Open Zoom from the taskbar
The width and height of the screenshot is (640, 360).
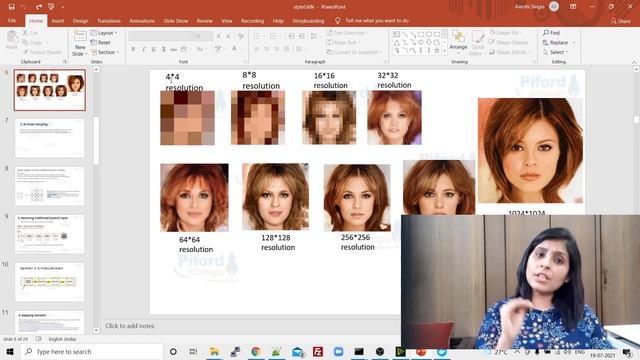click(338, 351)
